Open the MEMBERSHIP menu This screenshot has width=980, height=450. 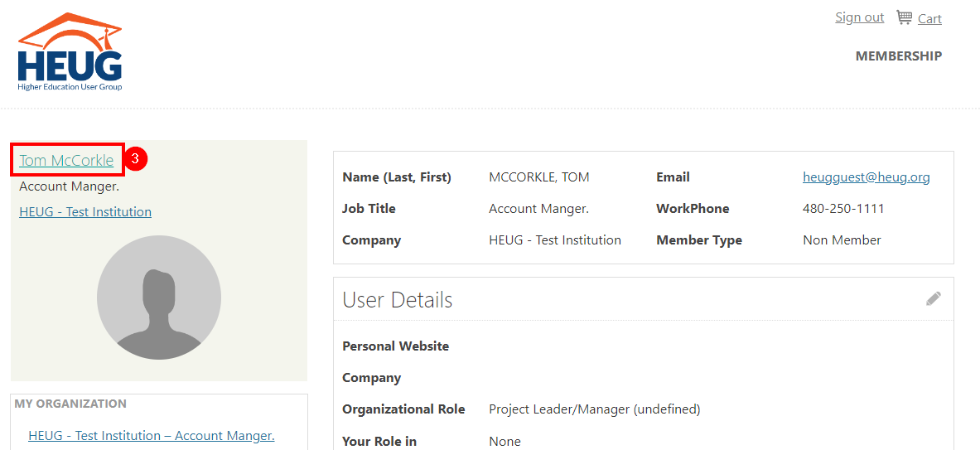898,56
